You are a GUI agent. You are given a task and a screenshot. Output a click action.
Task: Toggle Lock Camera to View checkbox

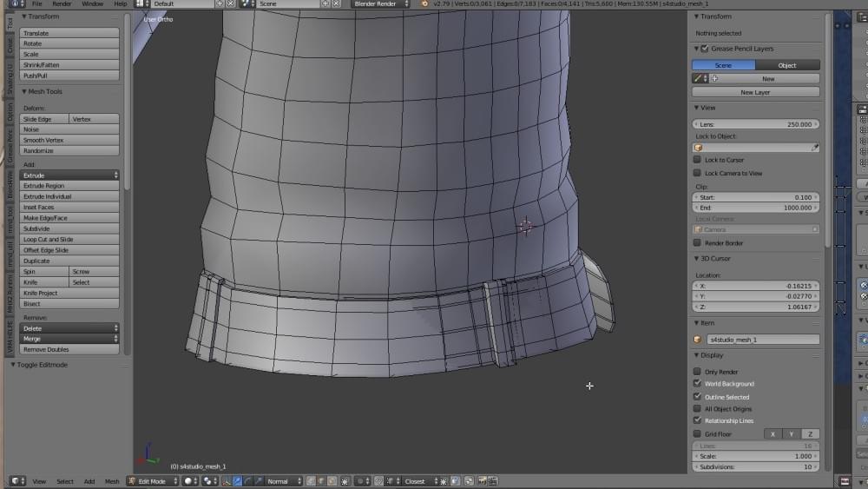coord(697,173)
